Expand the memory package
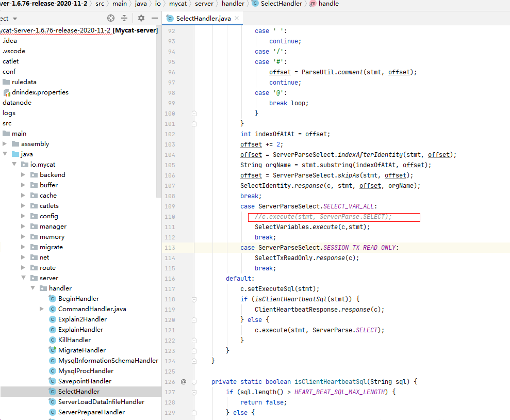The width and height of the screenshot is (510, 420). (x=23, y=236)
